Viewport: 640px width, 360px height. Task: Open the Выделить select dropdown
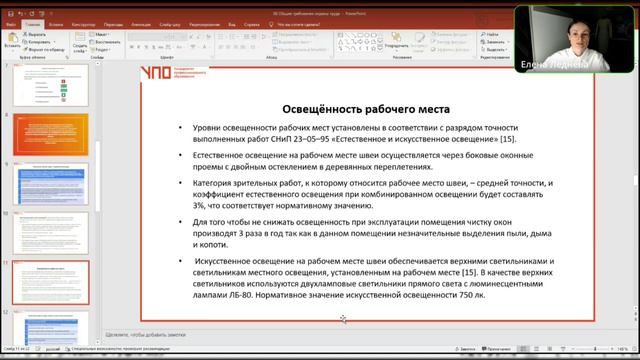(x=494, y=49)
